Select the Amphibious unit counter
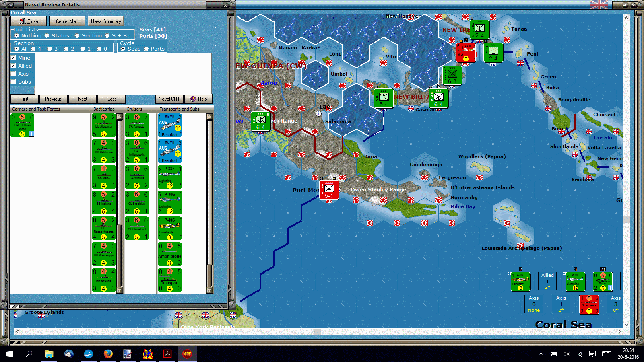644x362 pixels. click(169, 254)
